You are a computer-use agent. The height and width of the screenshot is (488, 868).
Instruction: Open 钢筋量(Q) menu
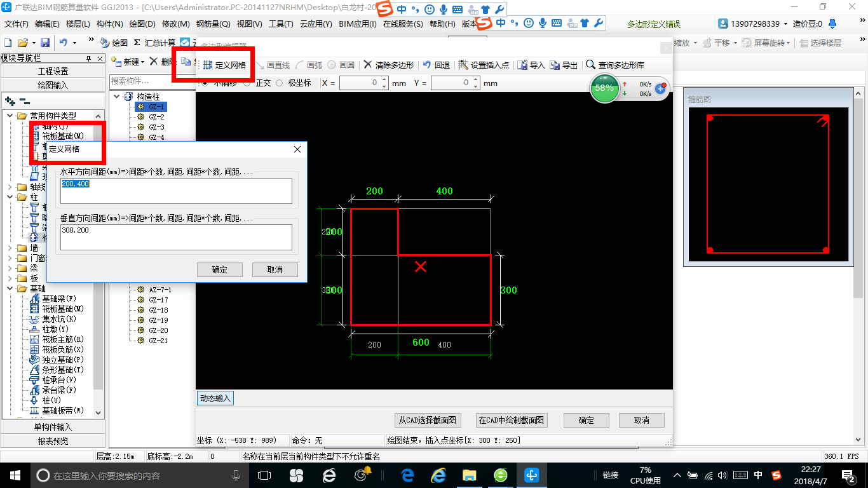coord(213,24)
